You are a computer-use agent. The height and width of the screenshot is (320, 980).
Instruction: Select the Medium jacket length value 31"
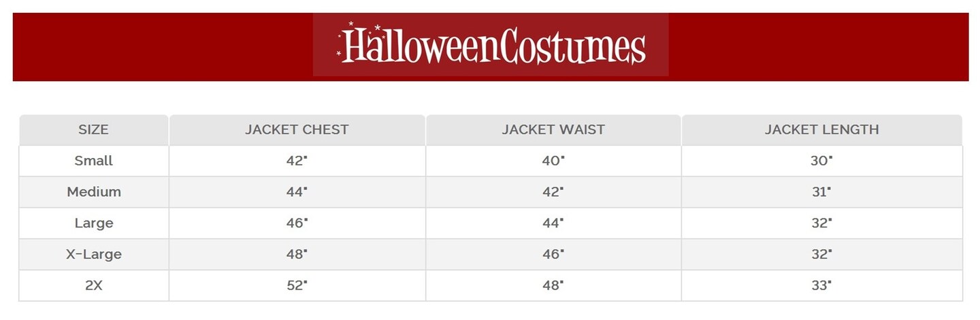(821, 192)
